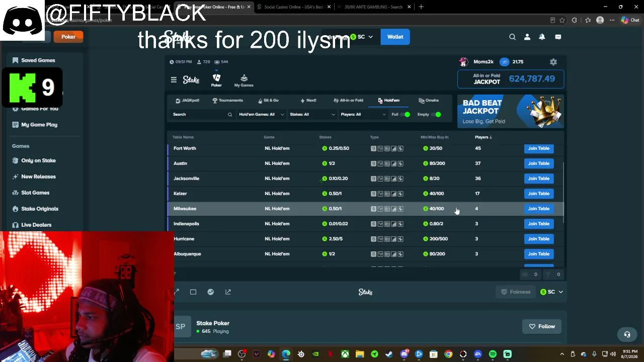
Task: Open Saved Games in sidebar
Action: 34,60
